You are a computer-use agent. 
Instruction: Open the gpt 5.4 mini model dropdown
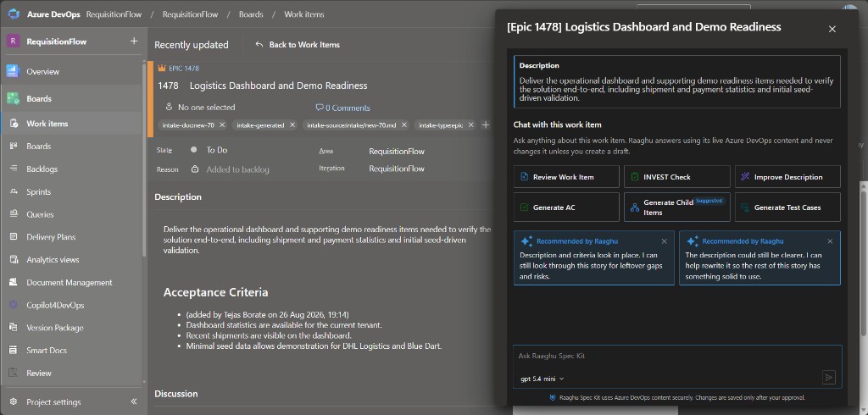click(542, 379)
